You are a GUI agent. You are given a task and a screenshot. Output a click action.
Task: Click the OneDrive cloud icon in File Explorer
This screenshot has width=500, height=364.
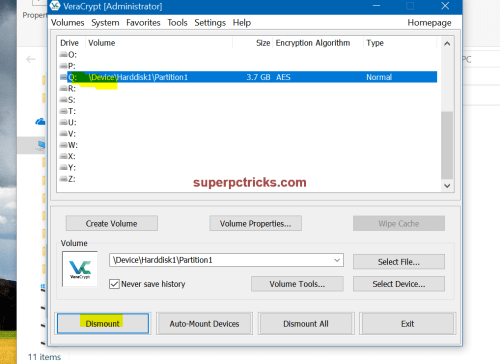pyautogui.click(x=40, y=122)
